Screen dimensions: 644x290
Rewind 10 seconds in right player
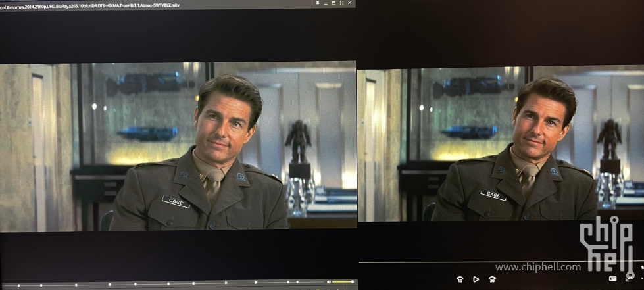click(x=460, y=279)
